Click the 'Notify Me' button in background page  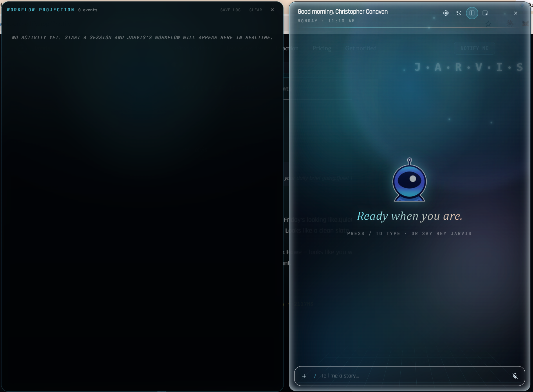[474, 48]
